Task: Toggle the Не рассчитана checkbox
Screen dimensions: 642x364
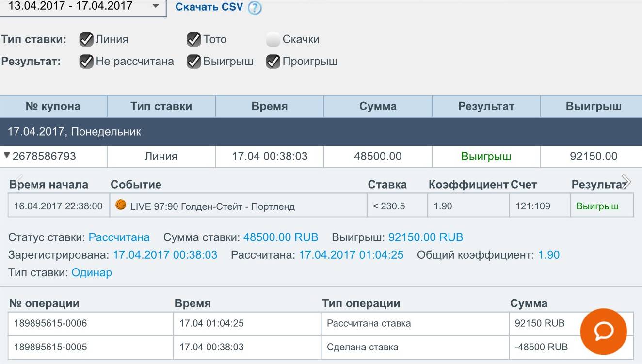Action: click(86, 62)
